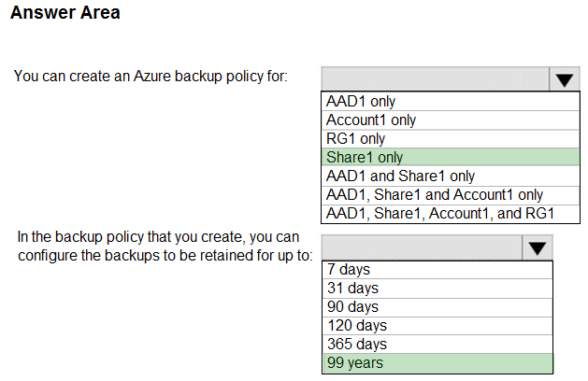Pick the 365 days option
The image size is (588, 381).
pyautogui.click(x=437, y=344)
